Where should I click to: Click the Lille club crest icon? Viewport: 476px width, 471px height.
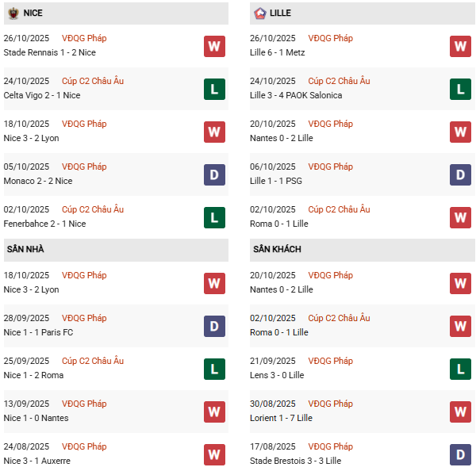[259, 13]
